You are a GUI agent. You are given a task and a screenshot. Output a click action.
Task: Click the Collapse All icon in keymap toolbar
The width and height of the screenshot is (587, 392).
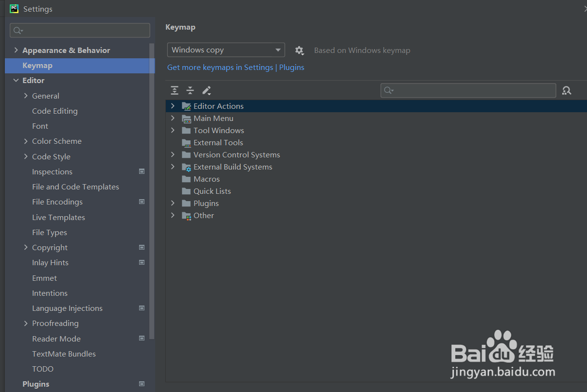pos(190,90)
